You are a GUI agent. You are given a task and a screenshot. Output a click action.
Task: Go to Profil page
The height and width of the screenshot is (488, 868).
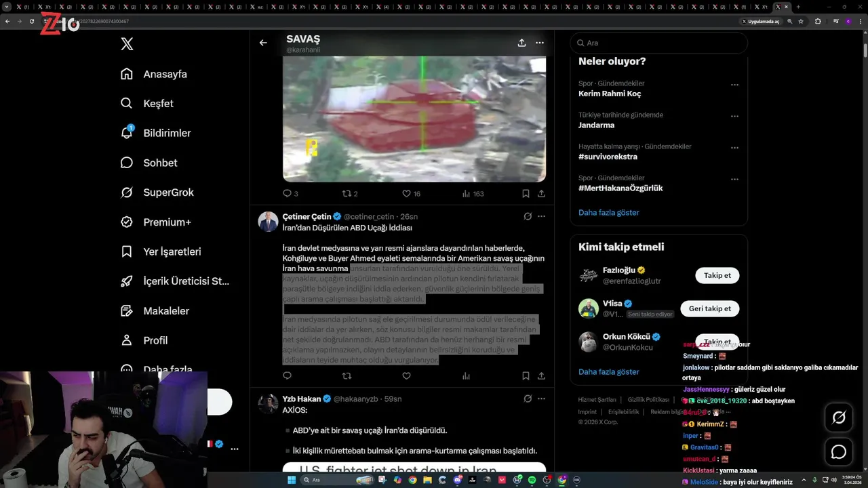click(x=144, y=340)
